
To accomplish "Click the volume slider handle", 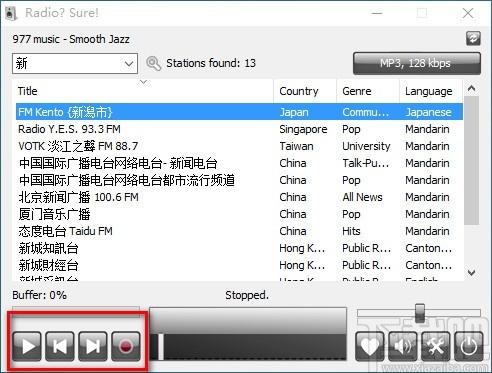I will coord(420,313).
